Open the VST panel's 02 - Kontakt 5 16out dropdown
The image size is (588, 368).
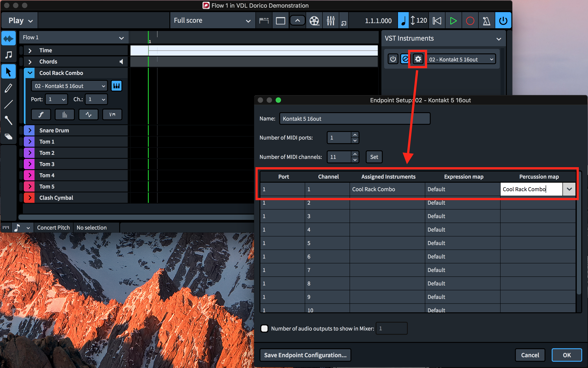(461, 59)
